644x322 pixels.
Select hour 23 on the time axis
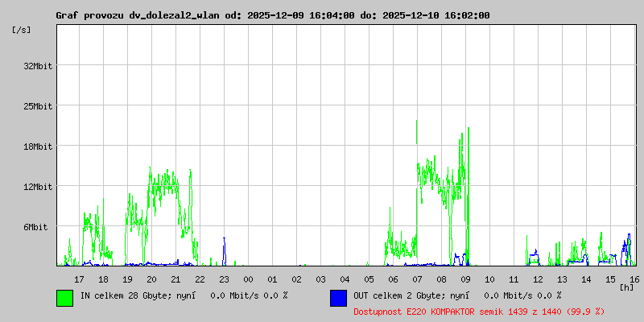[x=224, y=279]
